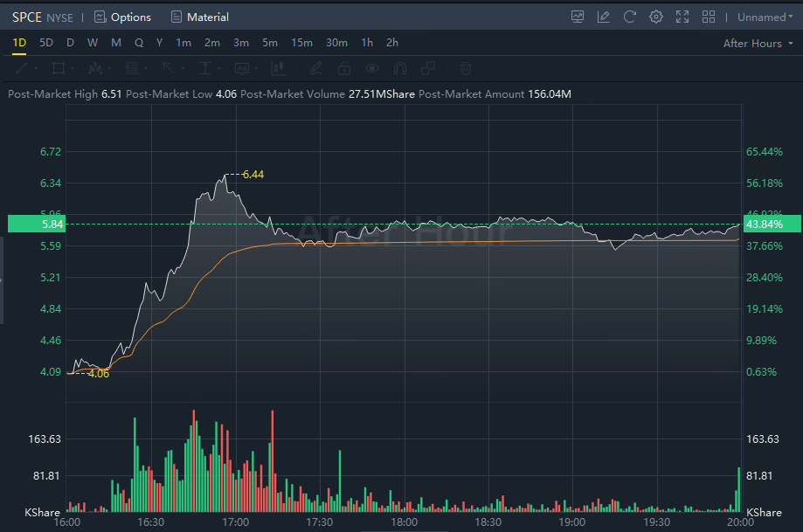
Task: Switch to 1D timeframe tab
Action: (19, 43)
